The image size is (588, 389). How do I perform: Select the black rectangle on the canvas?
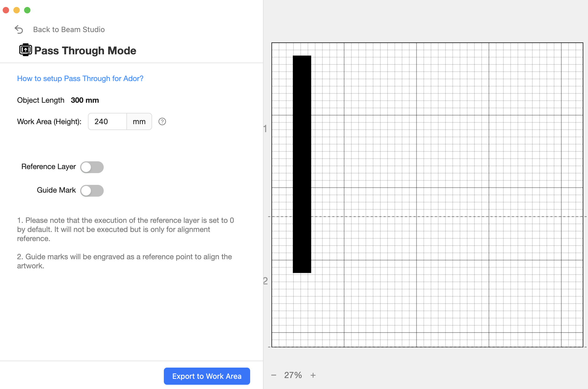coord(302,164)
